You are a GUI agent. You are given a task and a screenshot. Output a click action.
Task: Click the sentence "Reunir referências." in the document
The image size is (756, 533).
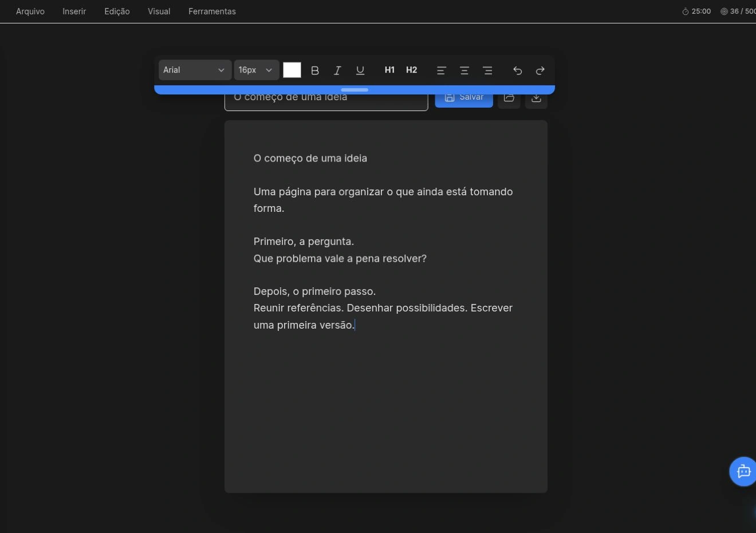point(298,308)
